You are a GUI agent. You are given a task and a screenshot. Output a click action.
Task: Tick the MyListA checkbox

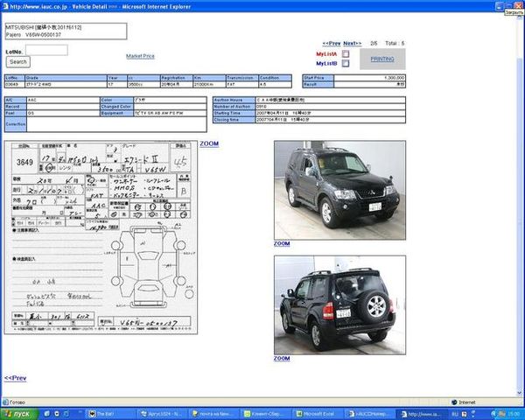(x=346, y=54)
